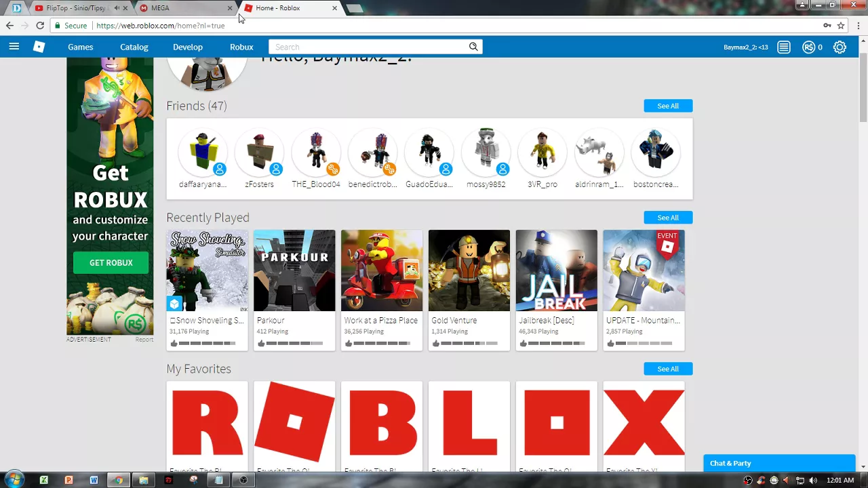Click friend avatar daffaaryana

click(x=202, y=152)
